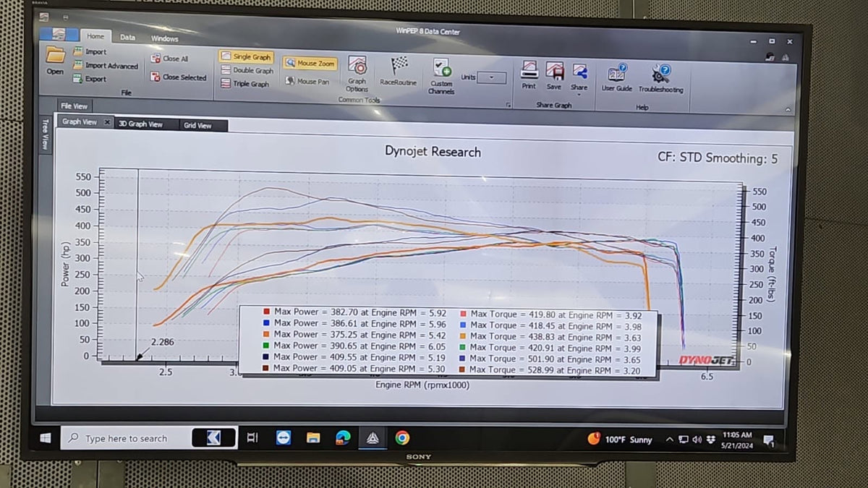Click the Dynojet Research graph title
This screenshot has height=488, width=868.
433,152
